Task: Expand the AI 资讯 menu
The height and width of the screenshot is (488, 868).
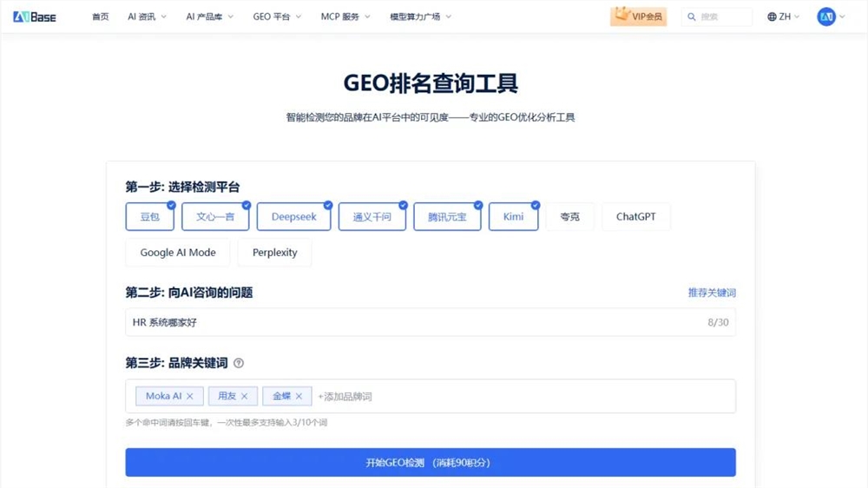Action: click(147, 16)
